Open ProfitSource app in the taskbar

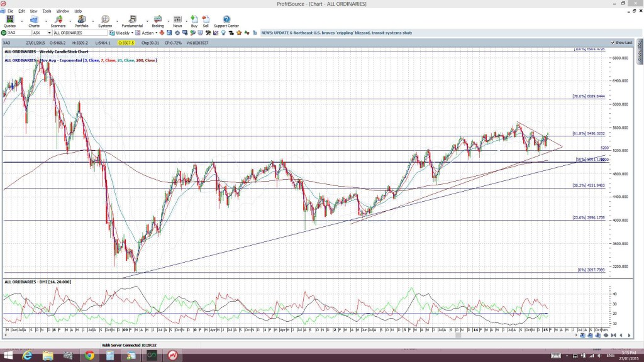tap(172, 356)
